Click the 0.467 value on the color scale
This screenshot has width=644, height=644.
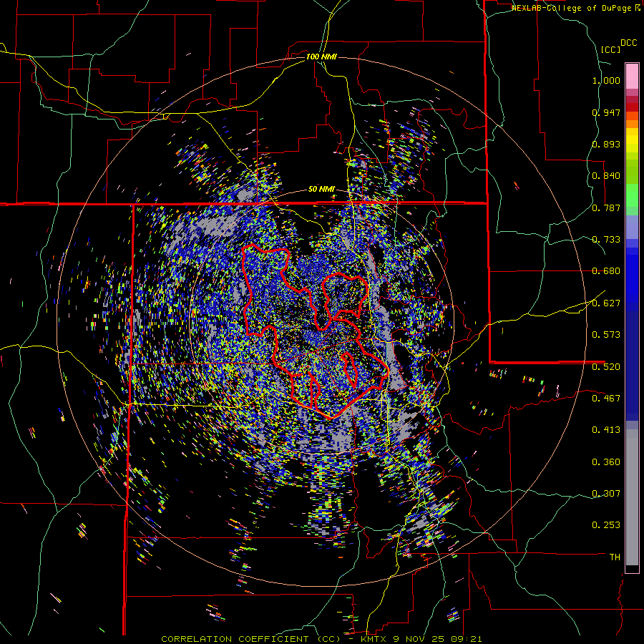[606, 399]
